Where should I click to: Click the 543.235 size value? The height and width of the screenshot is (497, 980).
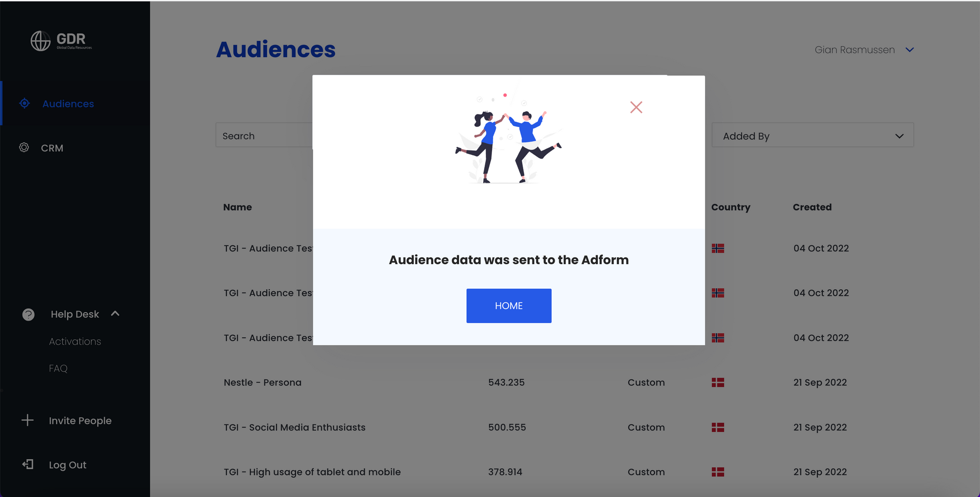pos(506,382)
